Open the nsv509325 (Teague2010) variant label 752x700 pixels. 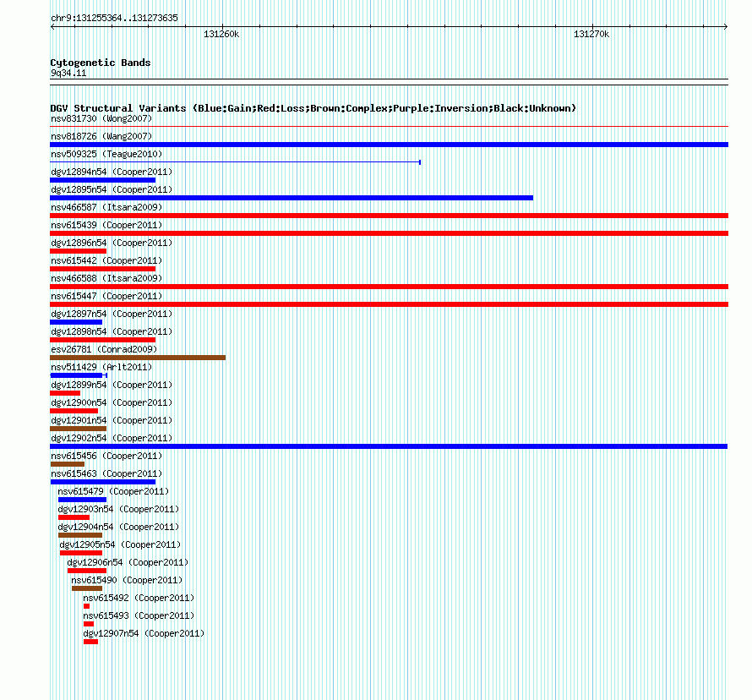point(106,154)
